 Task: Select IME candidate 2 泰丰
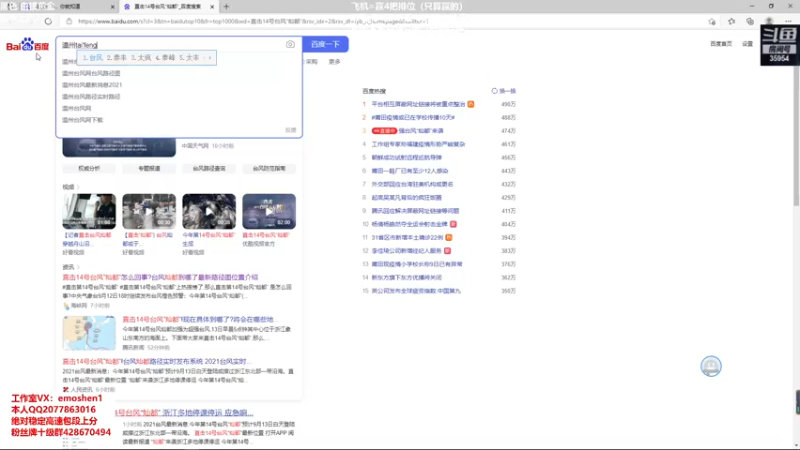(x=117, y=58)
